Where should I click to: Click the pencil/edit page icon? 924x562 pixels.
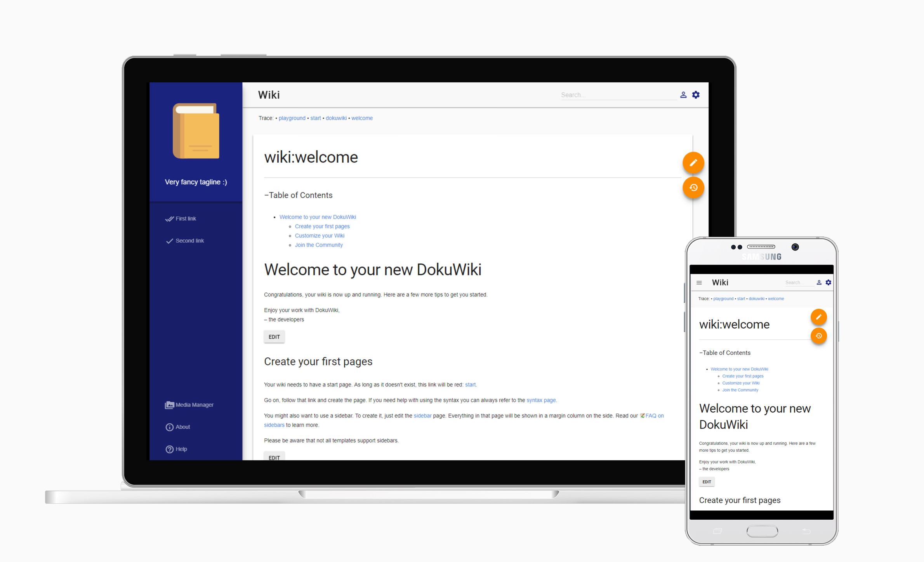click(692, 163)
